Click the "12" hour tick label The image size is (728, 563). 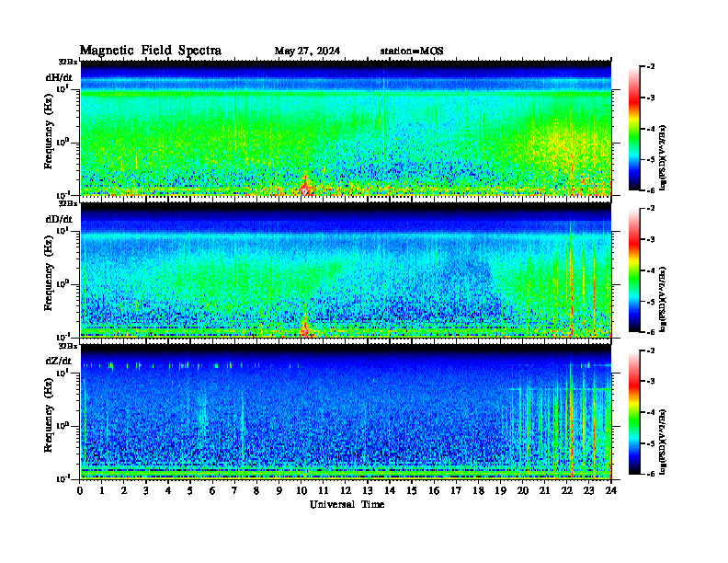346,491
